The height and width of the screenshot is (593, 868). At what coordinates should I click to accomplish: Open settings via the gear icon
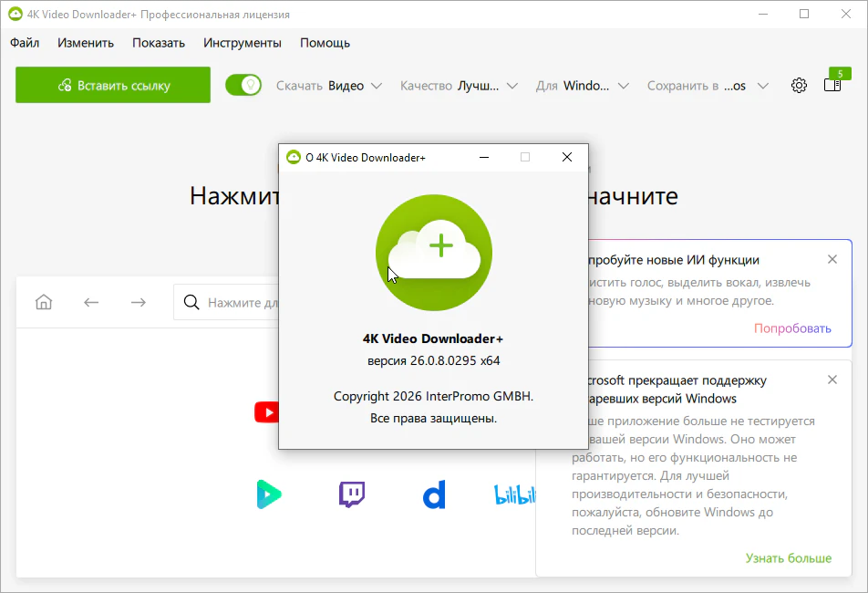pos(799,85)
